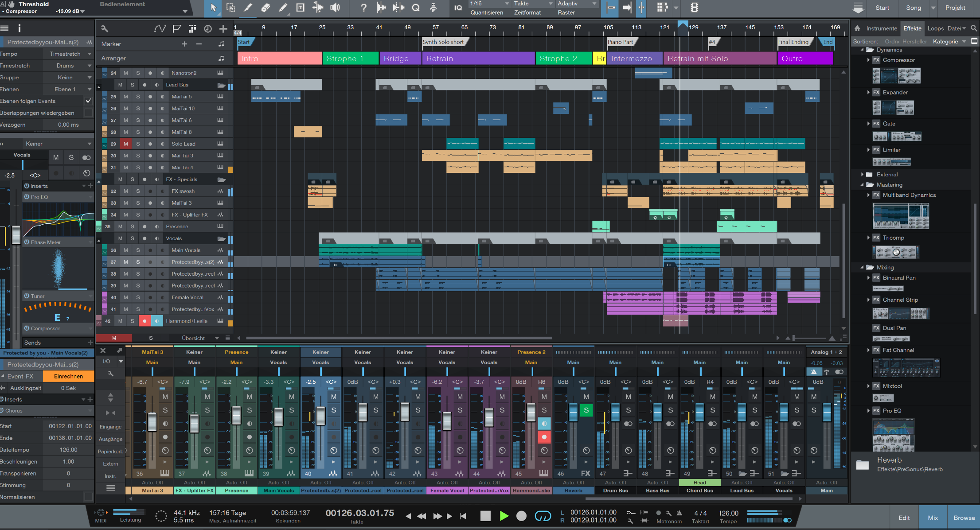Open the help question mark tool
Screen dimensions: 980x530
click(x=363, y=8)
